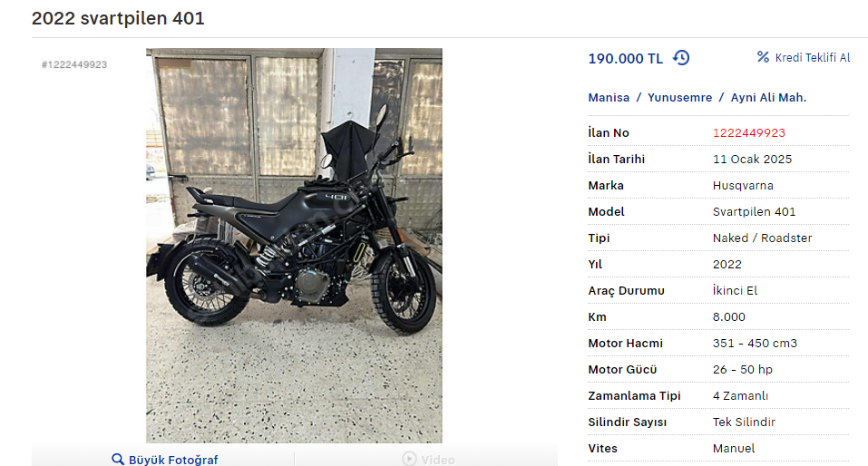The image size is (868, 466).
Task: Switch to the Video tab
Action: pos(426,459)
